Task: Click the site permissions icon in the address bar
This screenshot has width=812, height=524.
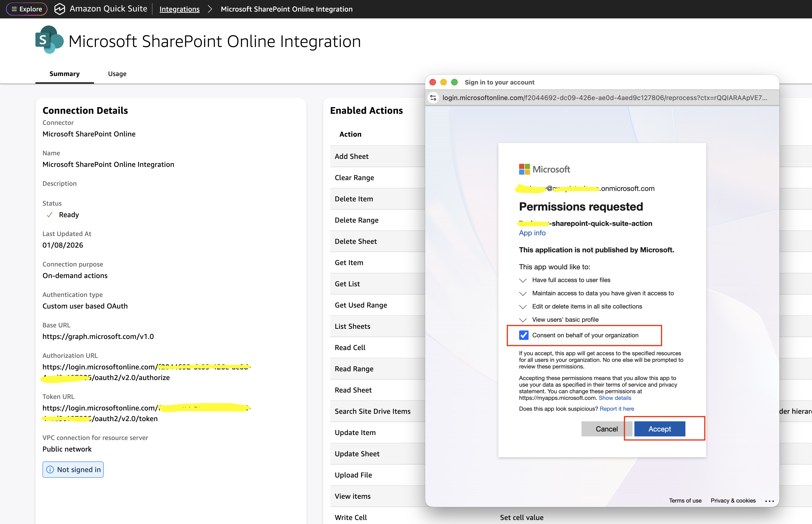Action: [x=434, y=98]
